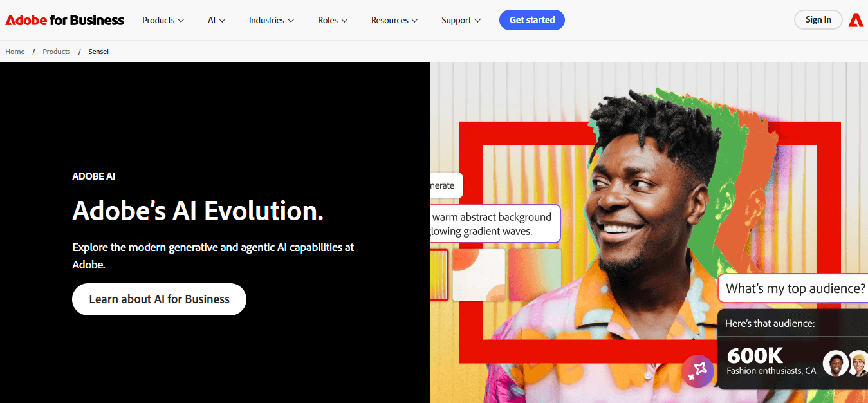
Task: Click the Sign In button
Action: pyautogui.click(x=818, y=20)
